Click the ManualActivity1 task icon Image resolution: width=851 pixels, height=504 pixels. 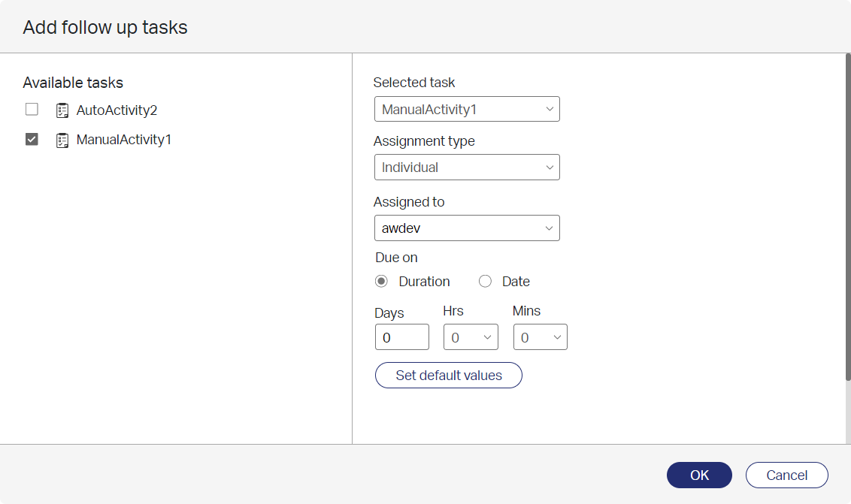tap(62, 140)
